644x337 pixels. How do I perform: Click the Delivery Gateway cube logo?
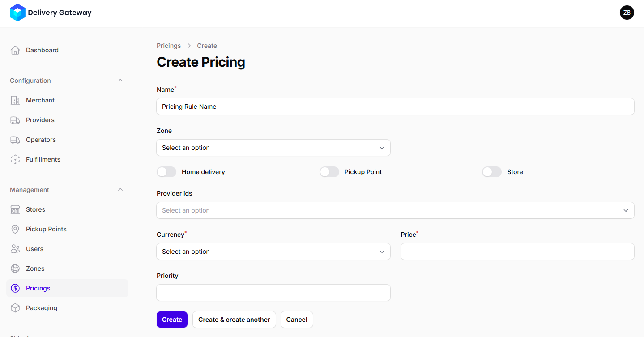pos(17,13)
